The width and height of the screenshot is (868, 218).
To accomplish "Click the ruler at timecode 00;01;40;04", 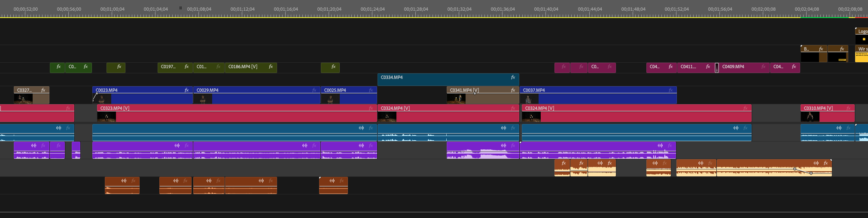I will point(546,9).
